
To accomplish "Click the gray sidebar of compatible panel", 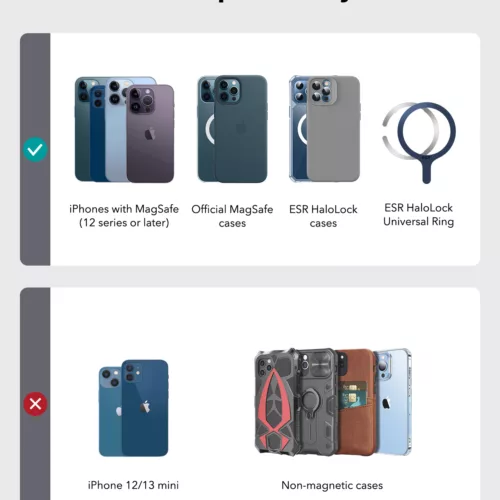I will pyautogui.click(x=35, y=149).
